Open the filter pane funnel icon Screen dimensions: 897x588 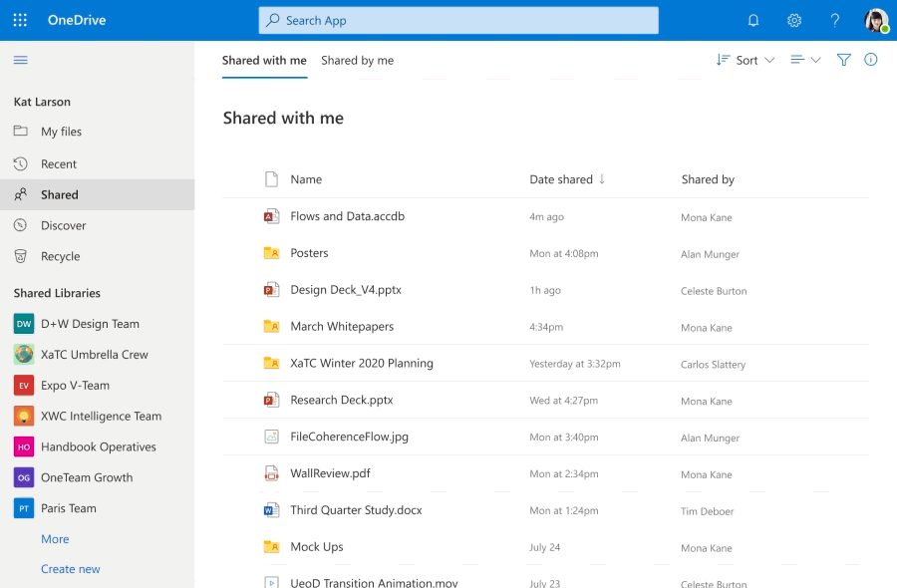tap(843, 60)
